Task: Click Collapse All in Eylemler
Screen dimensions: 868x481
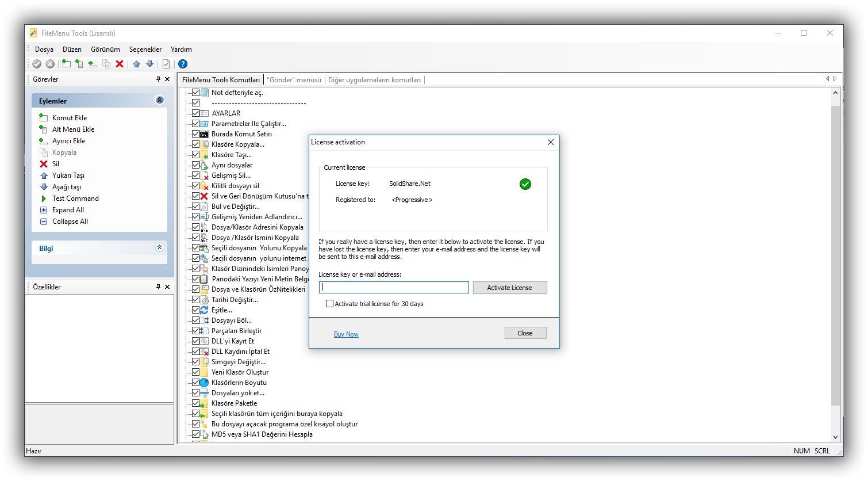Action: [70, 222]
